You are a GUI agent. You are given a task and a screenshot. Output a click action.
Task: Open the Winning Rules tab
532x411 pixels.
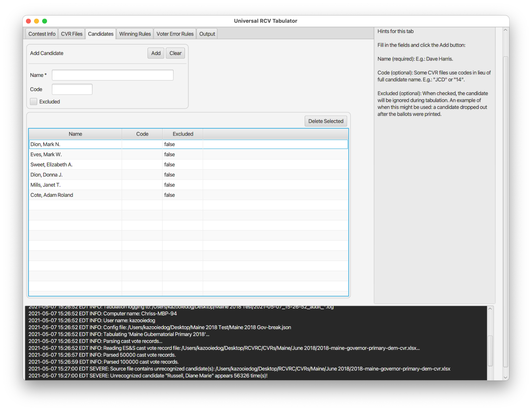135,34
